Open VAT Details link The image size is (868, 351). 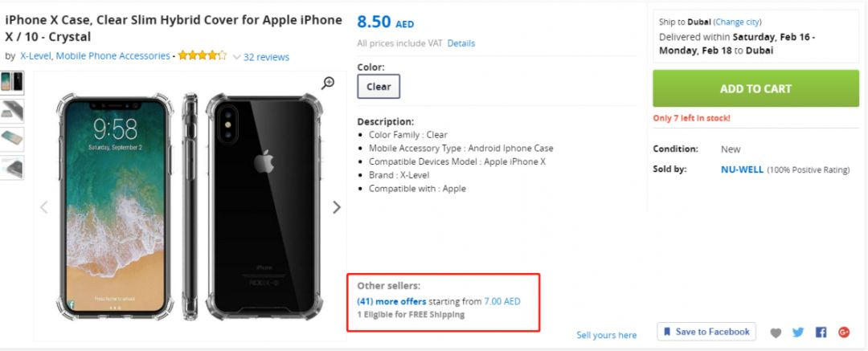461,43
